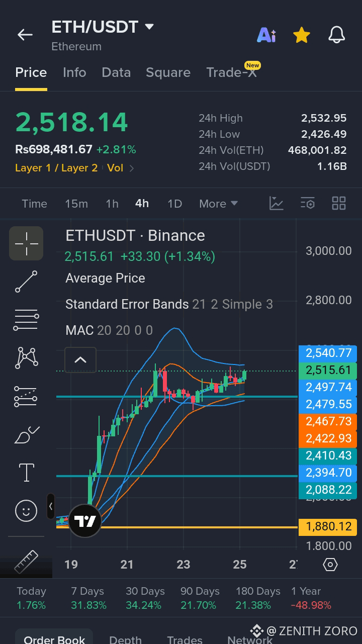Open chart axis settings hexagon icon
Screen dimensions: 362x644
tap(330, 565)
